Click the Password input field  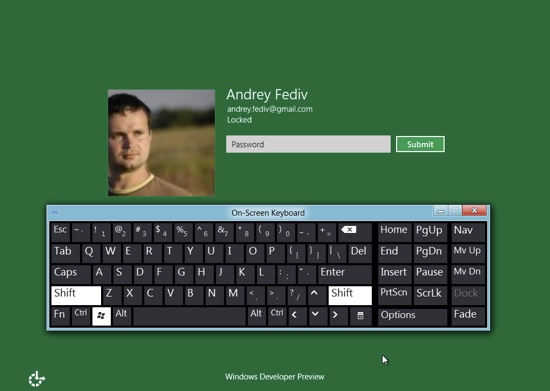tap(308, 144)
